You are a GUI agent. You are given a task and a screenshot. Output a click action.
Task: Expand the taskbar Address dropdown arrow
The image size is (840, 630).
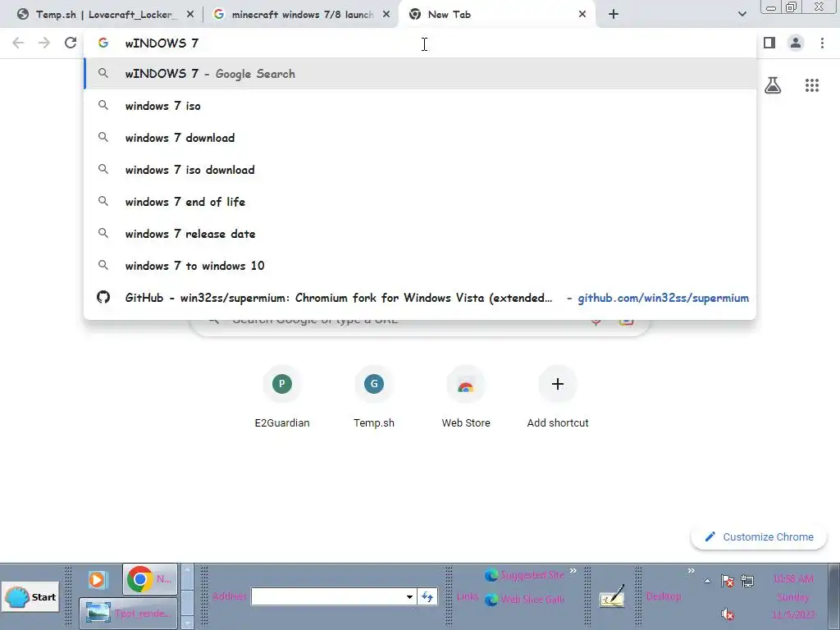409,596
